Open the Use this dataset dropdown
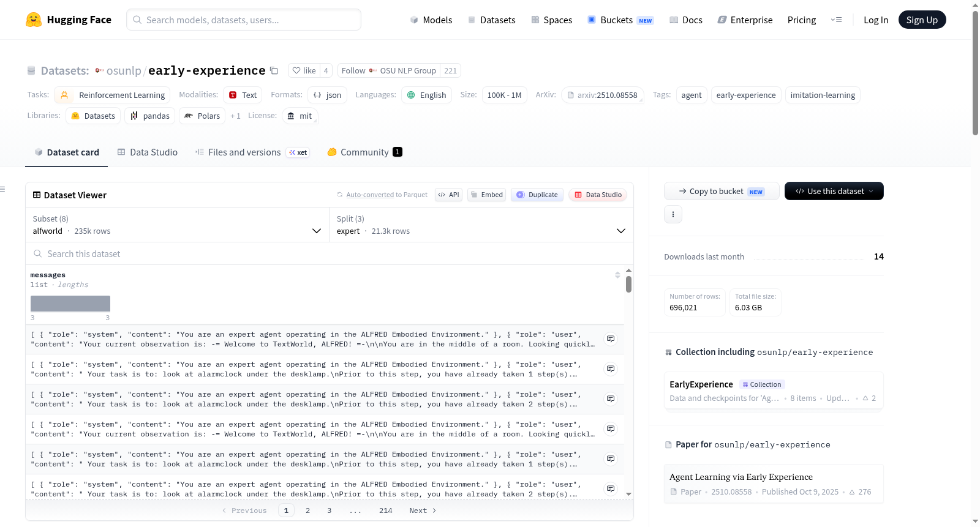Viewport: 980px width, 527px height. point(834,191)
